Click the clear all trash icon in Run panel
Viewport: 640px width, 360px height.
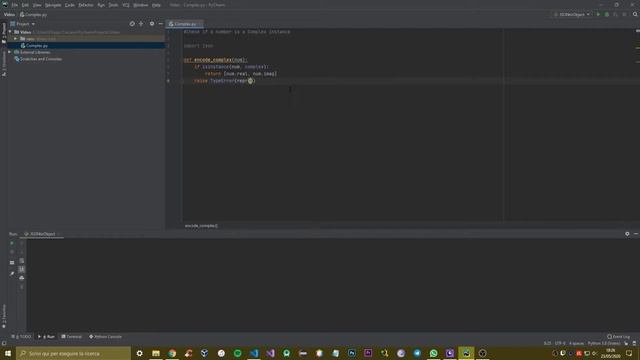coord(22,287)
